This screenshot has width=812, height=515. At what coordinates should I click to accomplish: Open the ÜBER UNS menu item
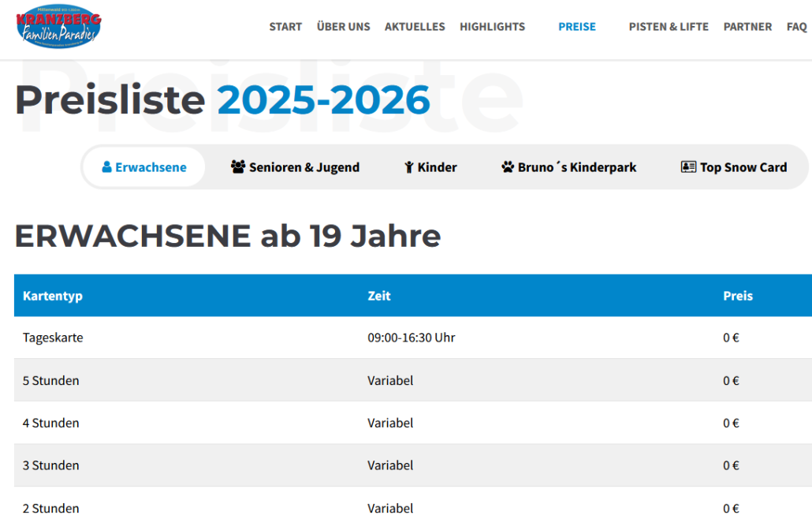(343, 27)
